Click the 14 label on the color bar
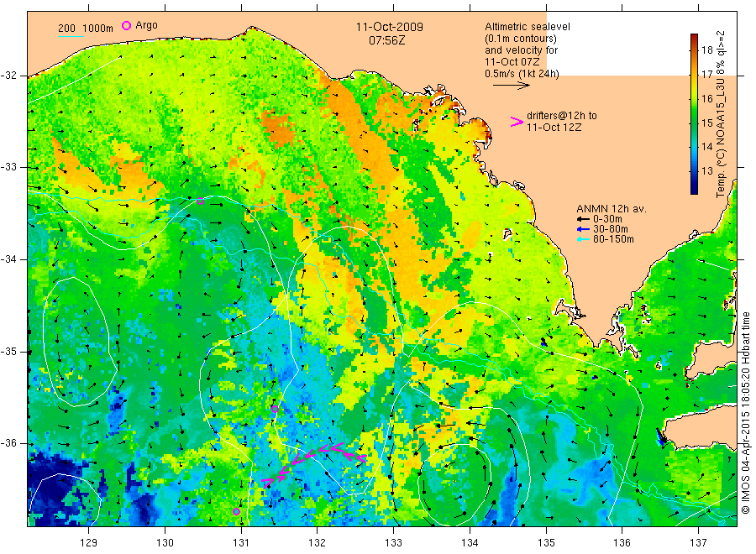The image size is (756, 554). (706, 147)
